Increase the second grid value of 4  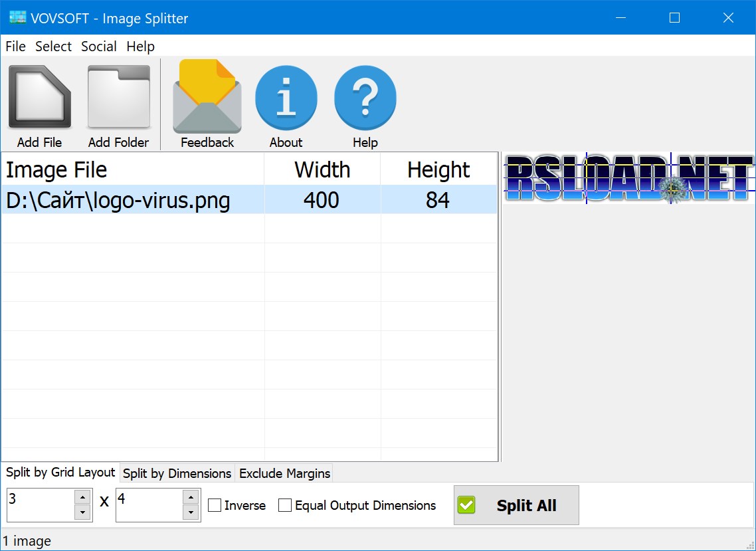(x=191, y=497)
